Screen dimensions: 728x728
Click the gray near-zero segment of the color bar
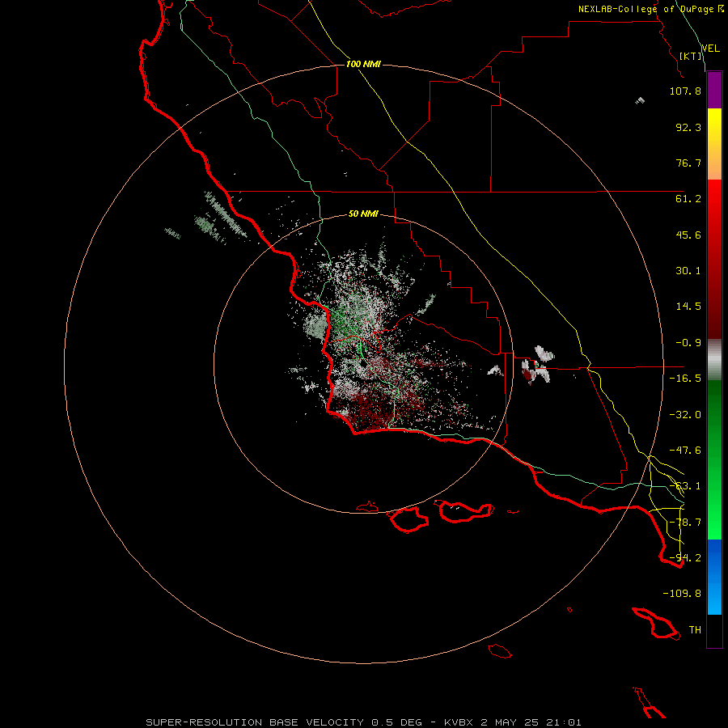click(x=714, y=360)
